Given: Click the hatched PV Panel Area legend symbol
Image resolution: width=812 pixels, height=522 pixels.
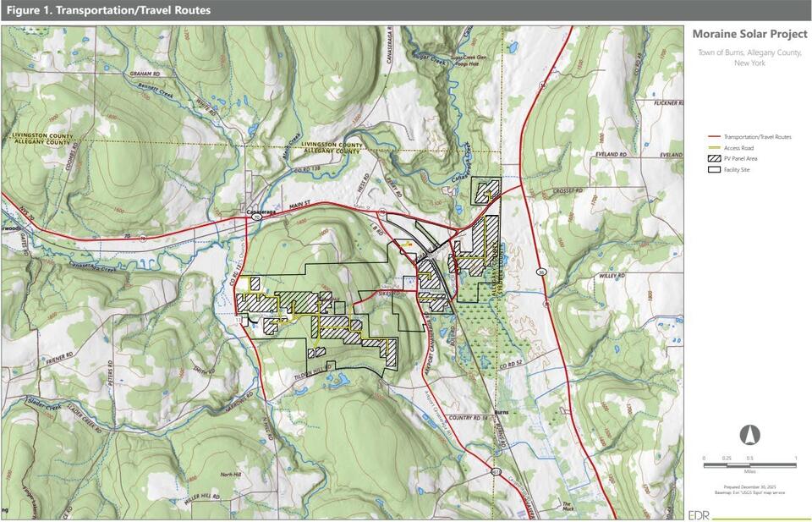Looking at the screenshot, I should tap(714, 158).
